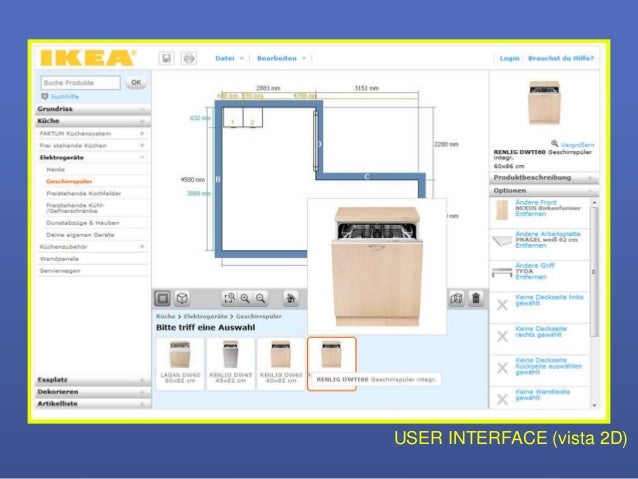The width and height of the screenshot is (638, 479).
Task: Click options panel scrollbar down arrow
Action: 594,405
